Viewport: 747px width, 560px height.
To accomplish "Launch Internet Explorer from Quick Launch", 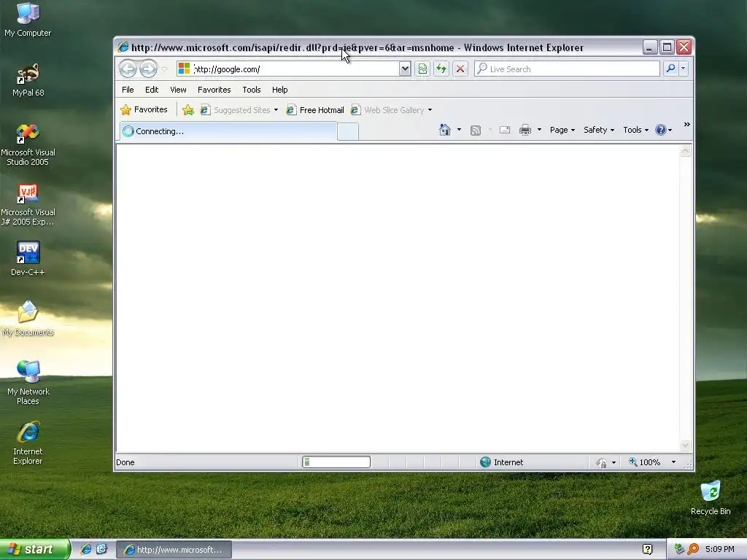I will 86,549.
